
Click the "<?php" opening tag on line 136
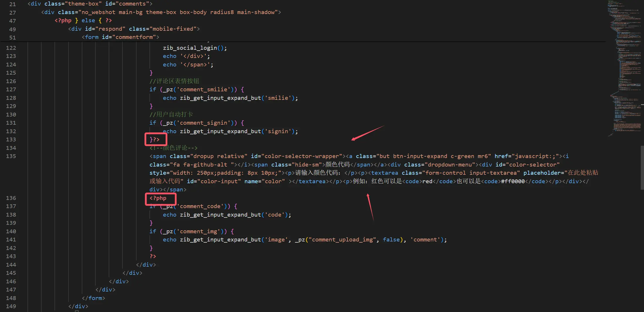[x=158, y=198]
